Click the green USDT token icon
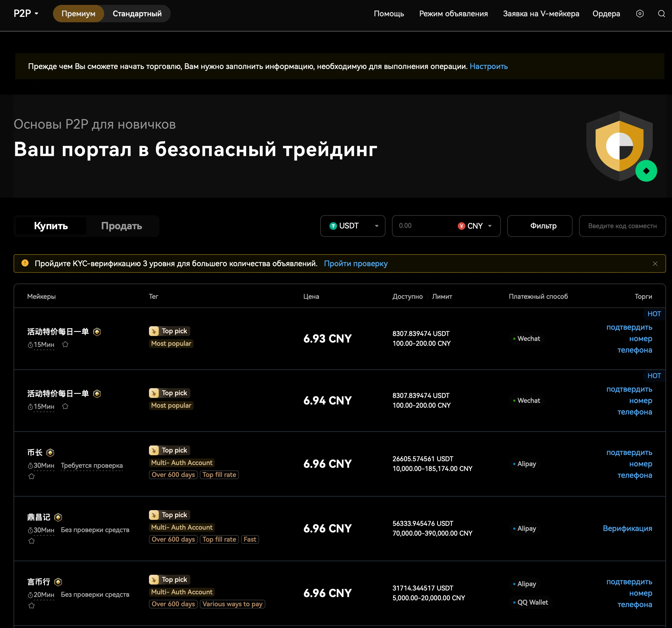Image resolution: width=672 pixels, height=628 pixels. coord(333,226)
